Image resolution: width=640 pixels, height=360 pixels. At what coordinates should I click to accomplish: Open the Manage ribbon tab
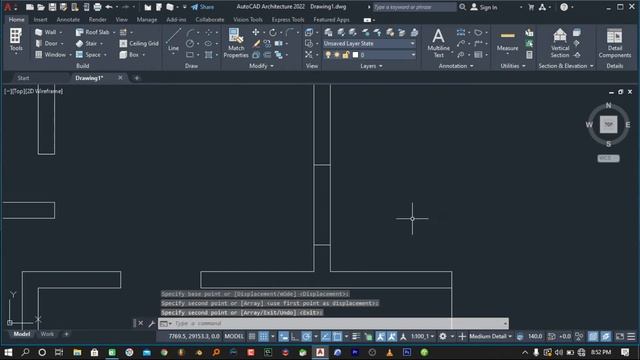[147, 20]
